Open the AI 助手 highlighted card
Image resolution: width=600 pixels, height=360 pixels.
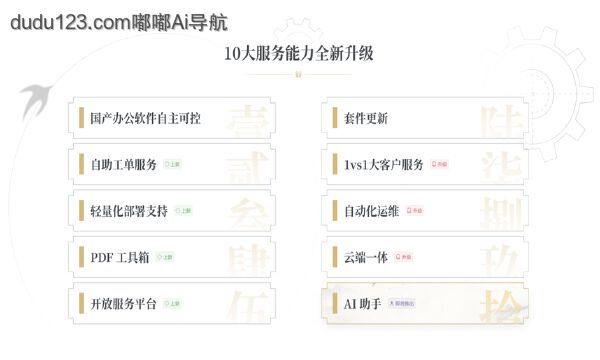pyautogui.click(x=425, y=303)
